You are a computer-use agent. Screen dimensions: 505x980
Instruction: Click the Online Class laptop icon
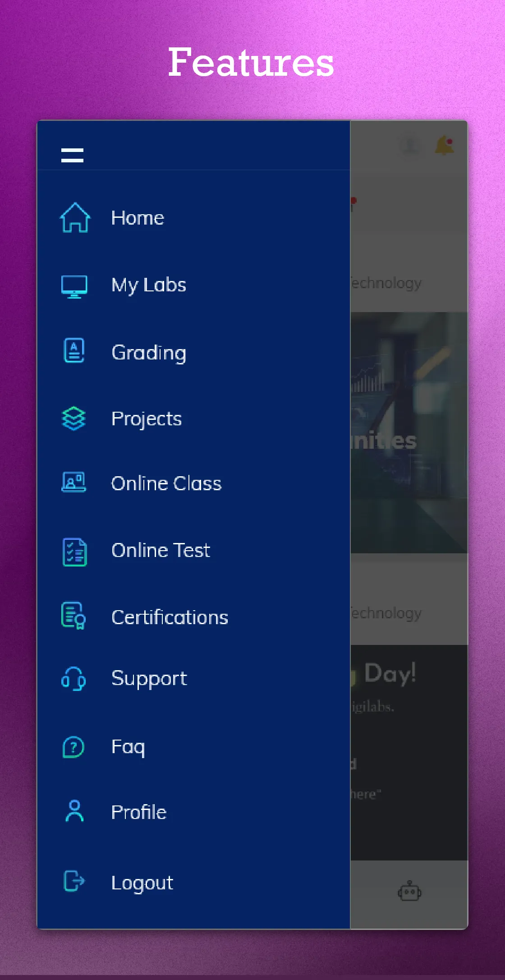coord(74,482)
